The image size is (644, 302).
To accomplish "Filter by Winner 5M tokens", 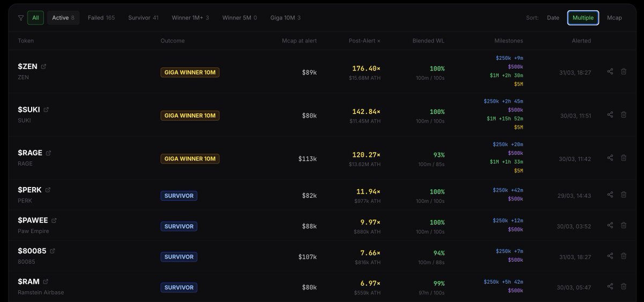I will (x=239, y=18).
